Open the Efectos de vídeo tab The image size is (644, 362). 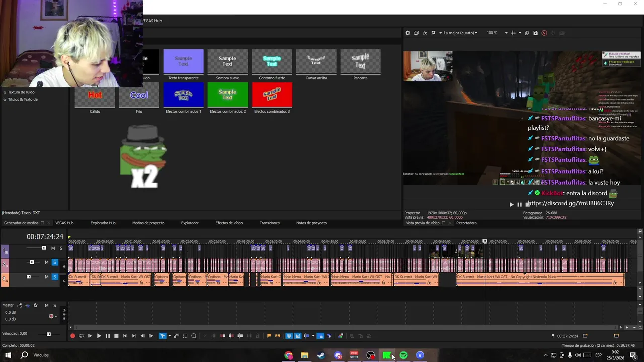pos(229,223)
